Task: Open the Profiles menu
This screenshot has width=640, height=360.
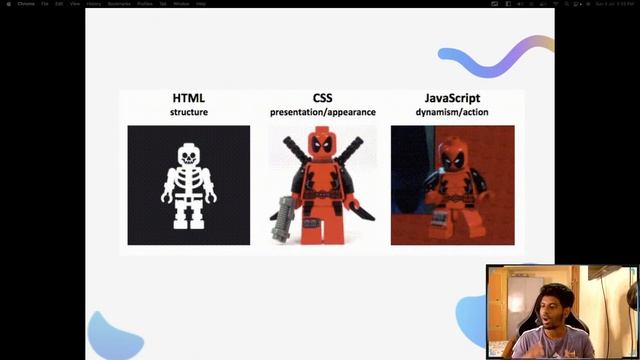Action: click(x=144, y=4)
